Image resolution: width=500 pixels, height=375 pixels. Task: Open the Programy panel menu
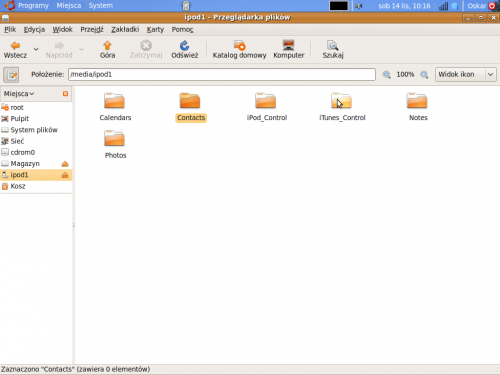pos(33,6)
